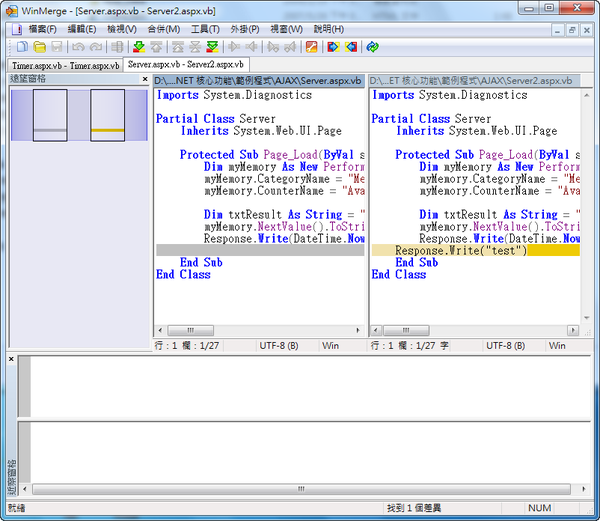
Task: Click left pane header Server.aspx.vb path
Action: (x=258, y=81)
